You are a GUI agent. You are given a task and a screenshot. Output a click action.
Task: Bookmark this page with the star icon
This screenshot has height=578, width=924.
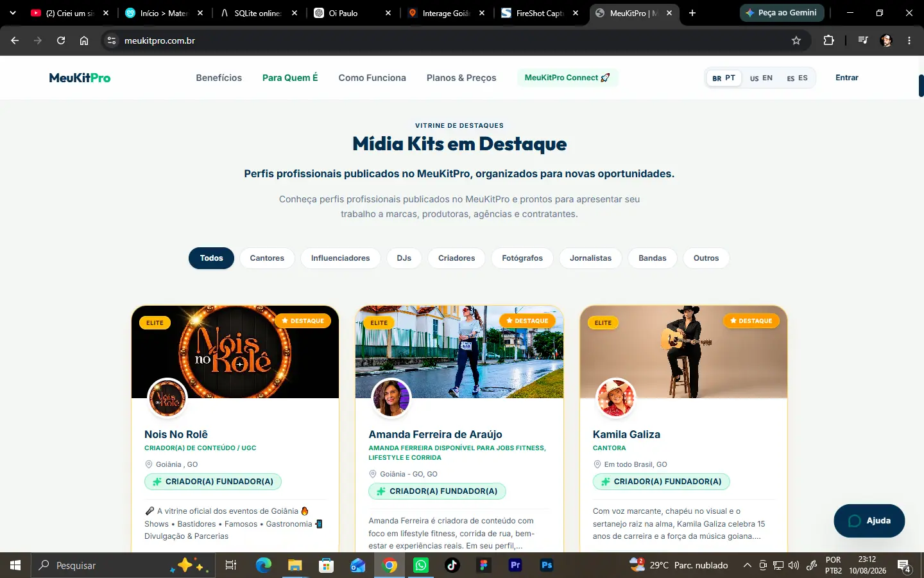[796, 40]
